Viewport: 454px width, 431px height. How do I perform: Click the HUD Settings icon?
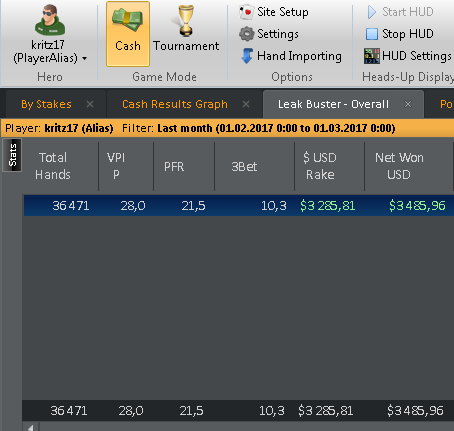[x=372, y=56]
